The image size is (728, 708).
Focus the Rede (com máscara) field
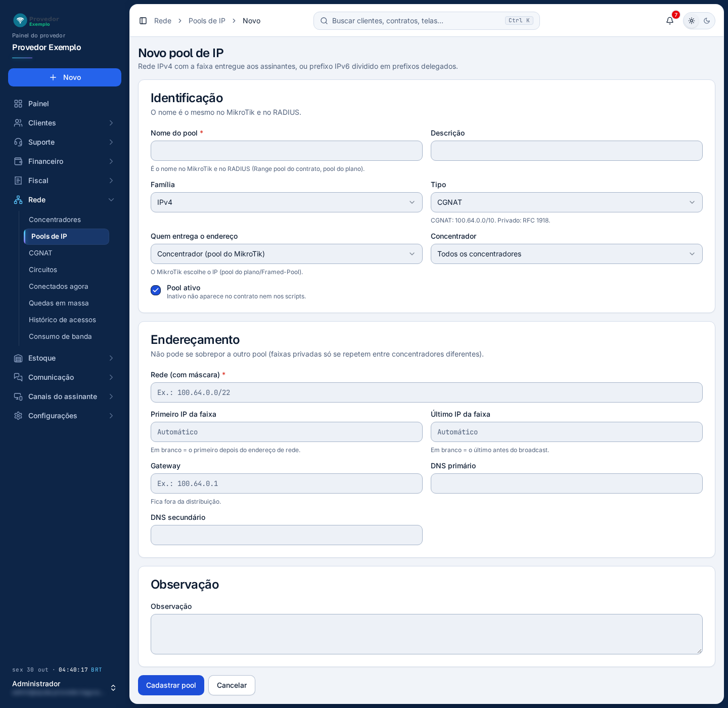(x=427, y=392)
